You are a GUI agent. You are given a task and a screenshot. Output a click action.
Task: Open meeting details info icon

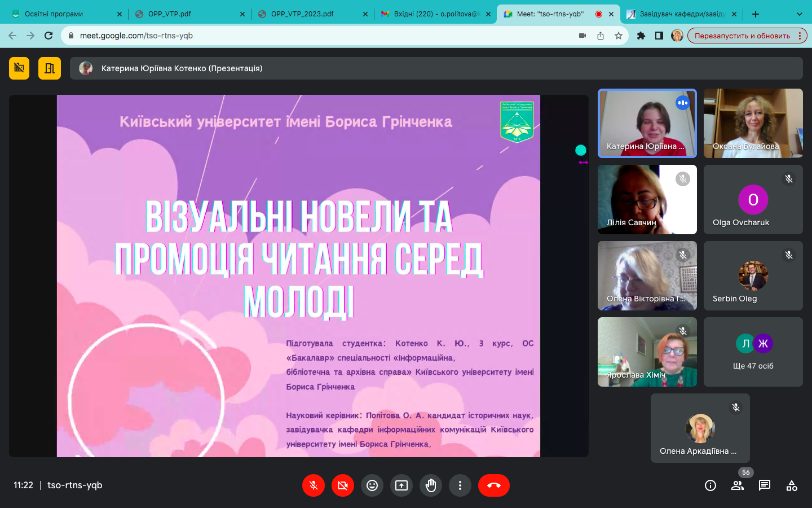[710, 485]
